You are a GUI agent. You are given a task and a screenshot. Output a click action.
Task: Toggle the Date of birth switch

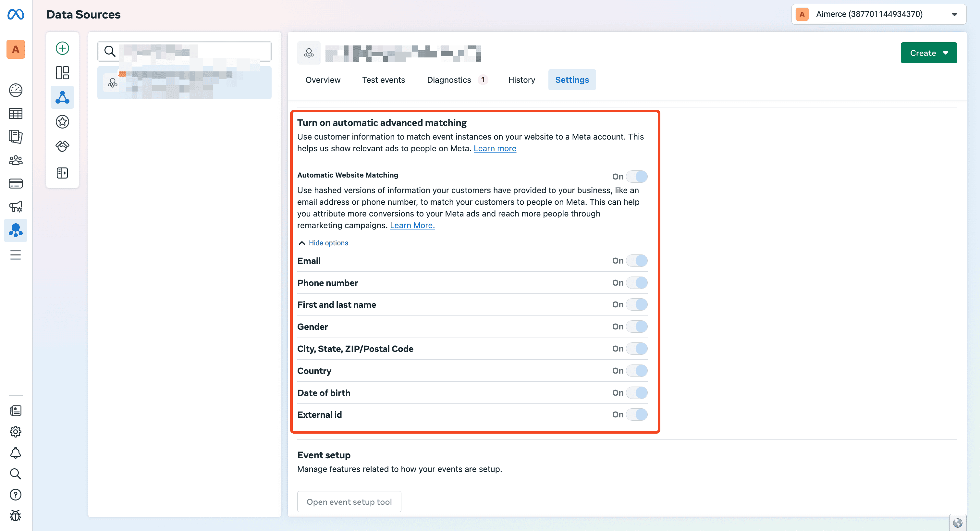[636, 393]
